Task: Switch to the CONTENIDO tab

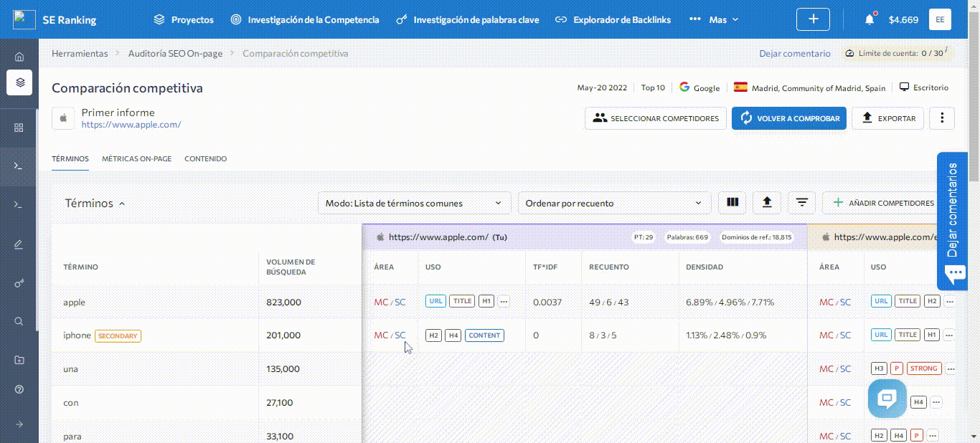Action: click(x=205, y=159)
